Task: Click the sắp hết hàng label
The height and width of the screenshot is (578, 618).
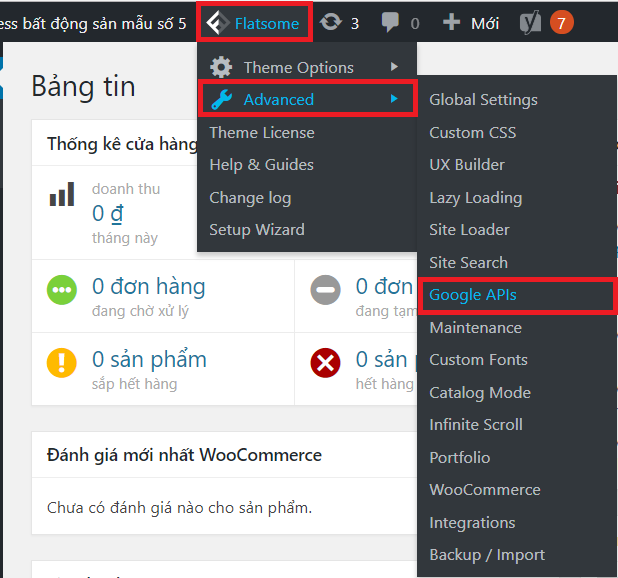Action: click(x=134, y=384)
